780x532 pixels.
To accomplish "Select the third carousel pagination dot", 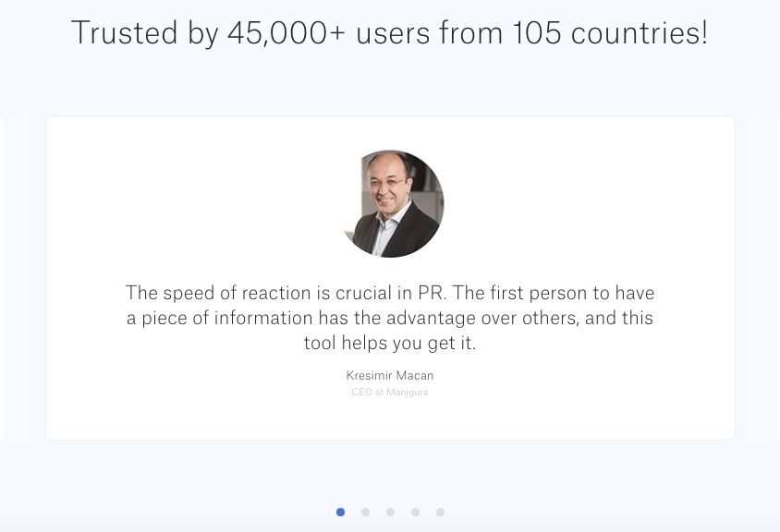I will point(390,512).
